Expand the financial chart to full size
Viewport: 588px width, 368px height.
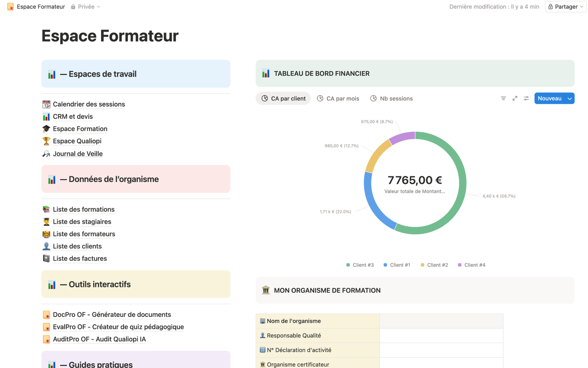[x=514, y=98]
